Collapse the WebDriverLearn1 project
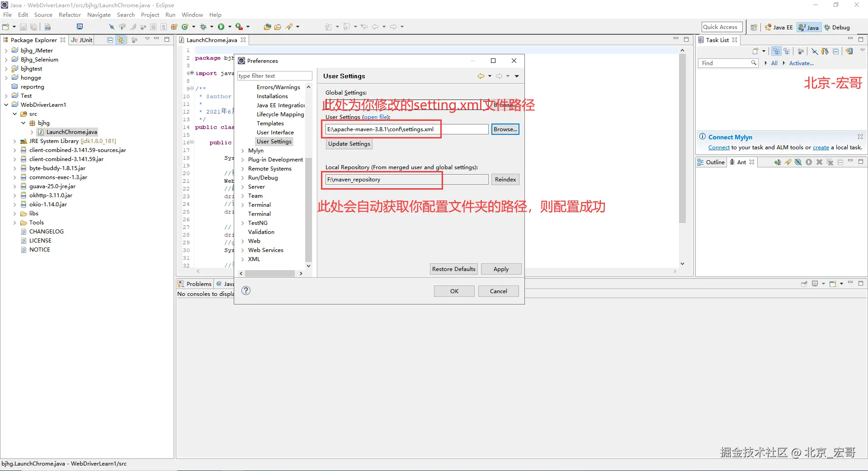This screenshot has width=868, height=471. click(x=6, y=105)
